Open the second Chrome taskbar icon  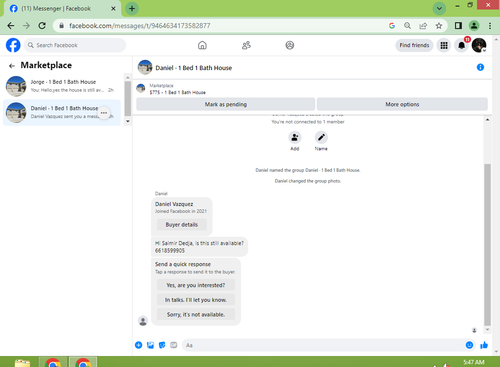coord(83,363)
